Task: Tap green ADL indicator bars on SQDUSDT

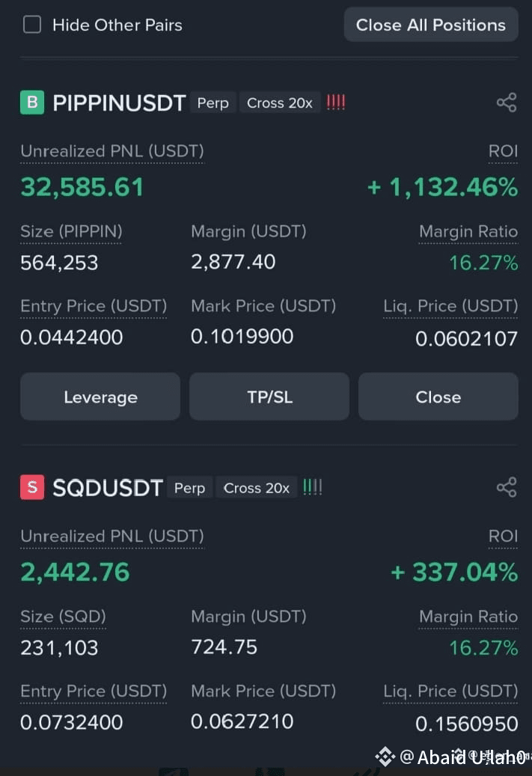Action: pos(312,487)
